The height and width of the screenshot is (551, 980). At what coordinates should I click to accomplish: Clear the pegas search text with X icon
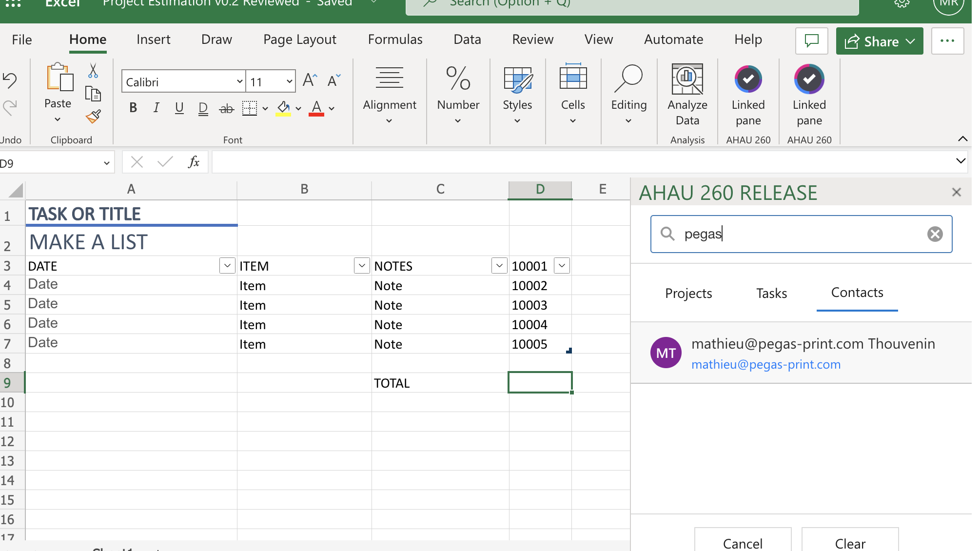coord(935,234)
